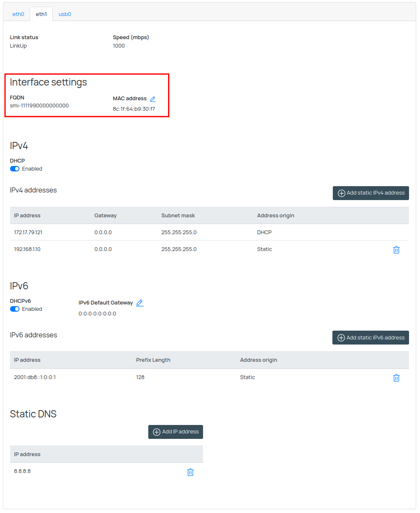
Task: Open the usb0 interface tab
Action: coord(64,14)
